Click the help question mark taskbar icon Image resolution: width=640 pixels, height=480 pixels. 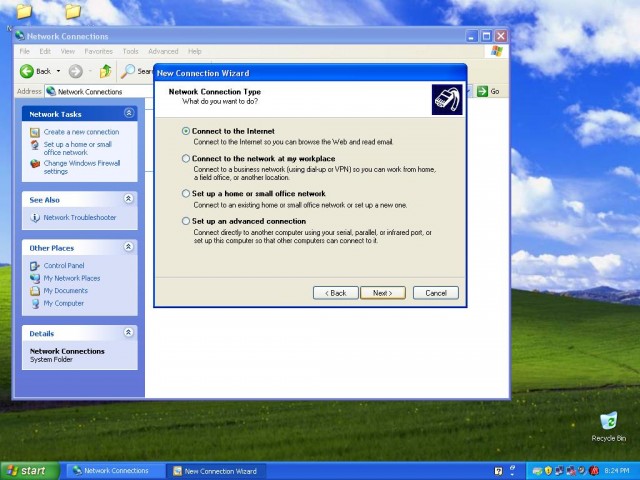(x=498, y=471)
